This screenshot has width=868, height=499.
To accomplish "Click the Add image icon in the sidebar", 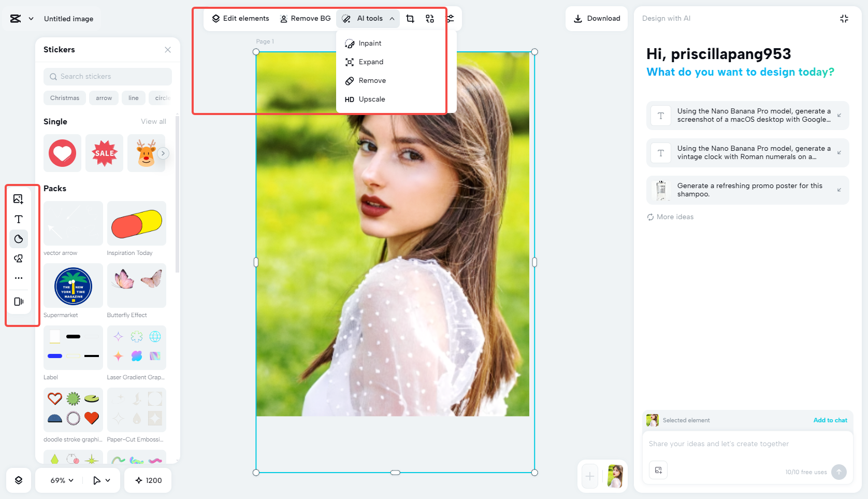I will (x=19, y=198).
